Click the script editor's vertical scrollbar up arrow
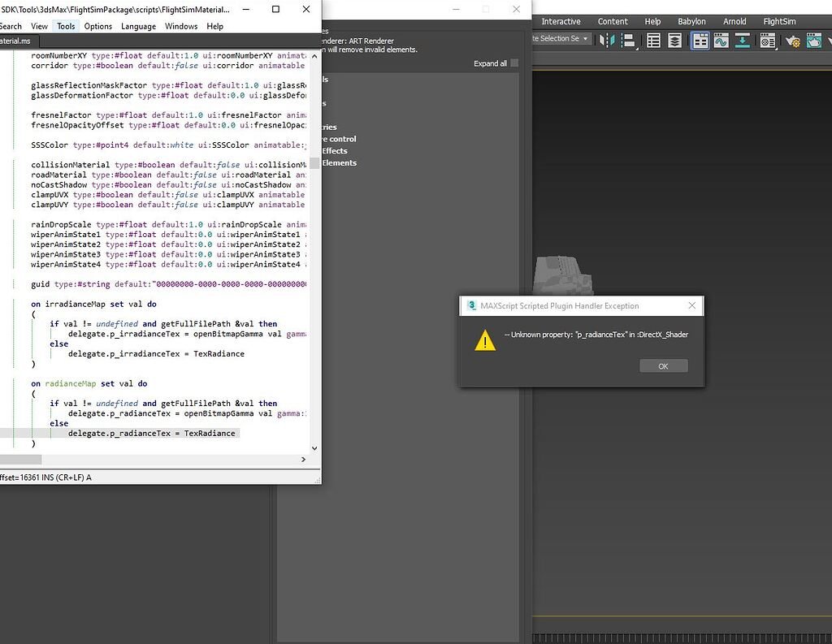 coord(315,56)
